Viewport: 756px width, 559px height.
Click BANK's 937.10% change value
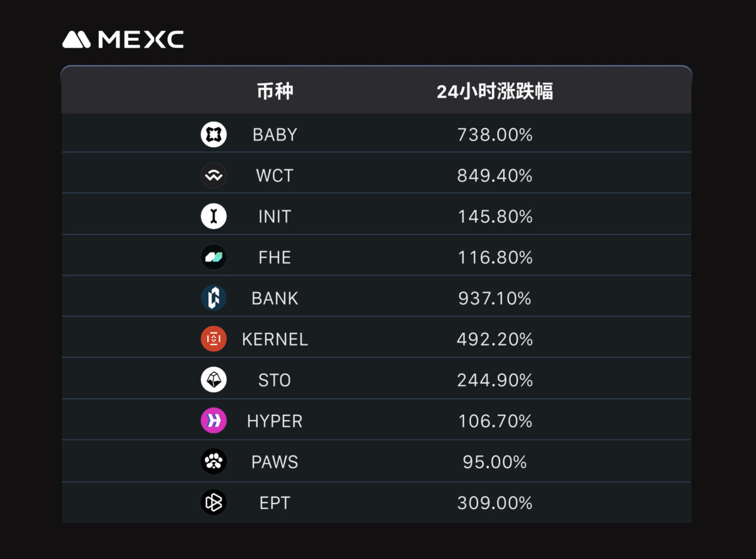[495, 298]
